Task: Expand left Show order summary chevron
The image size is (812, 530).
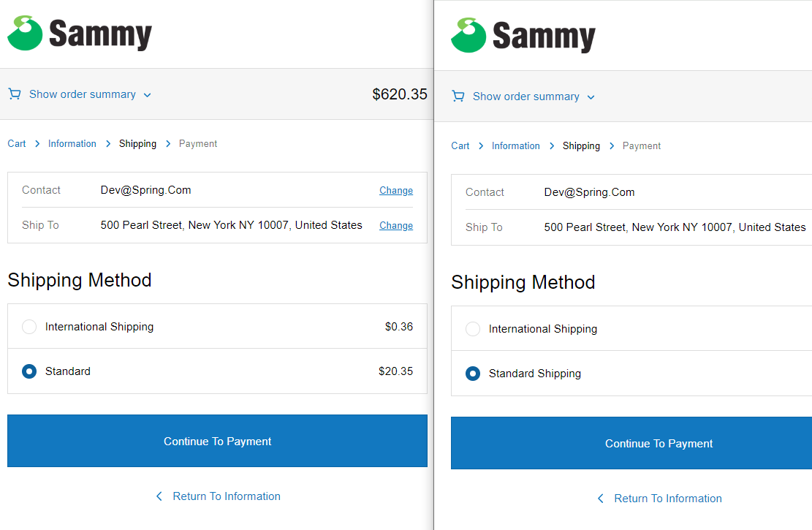Action: click(x=148, y=95)
